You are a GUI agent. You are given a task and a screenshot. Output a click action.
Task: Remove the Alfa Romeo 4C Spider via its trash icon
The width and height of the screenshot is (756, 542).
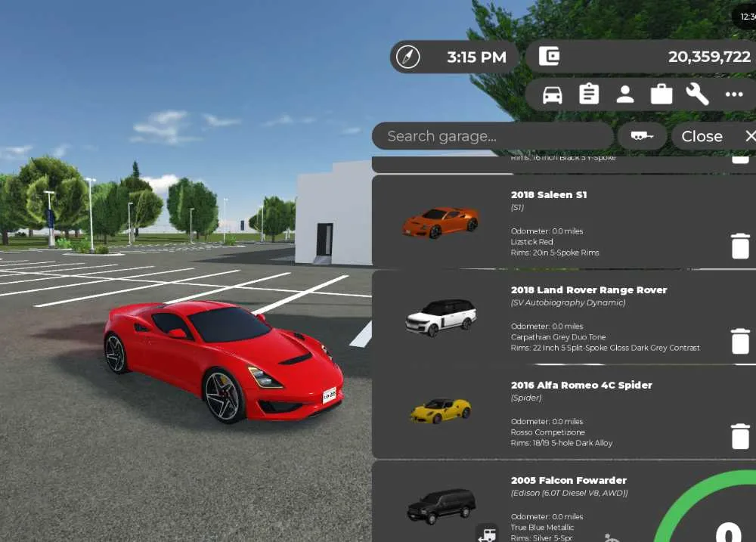pyautogui.click(x=740, y=436)
